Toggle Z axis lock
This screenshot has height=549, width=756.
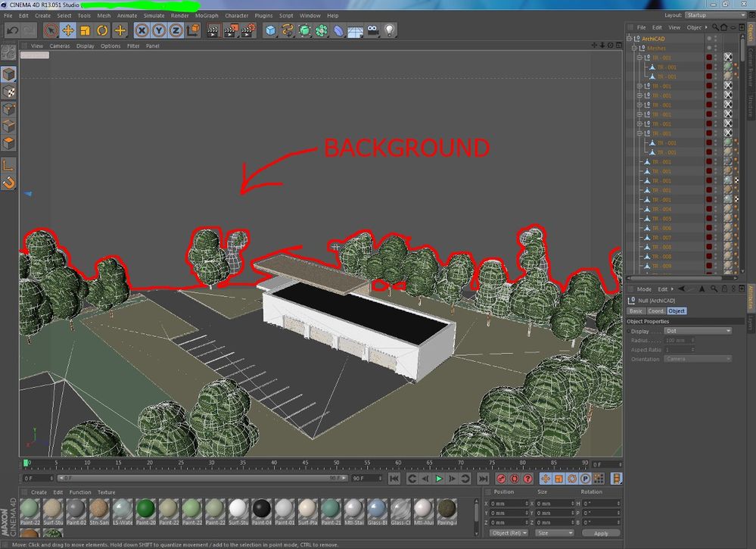(176, 30)
